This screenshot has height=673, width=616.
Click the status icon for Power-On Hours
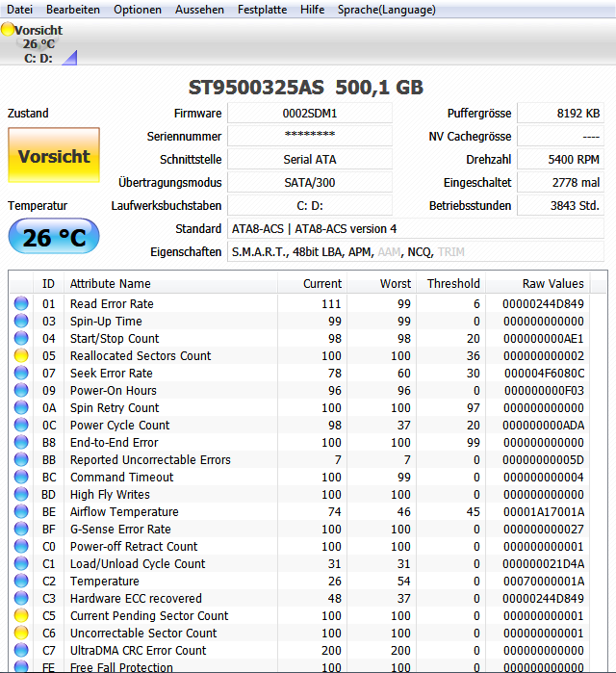[21, 390]
